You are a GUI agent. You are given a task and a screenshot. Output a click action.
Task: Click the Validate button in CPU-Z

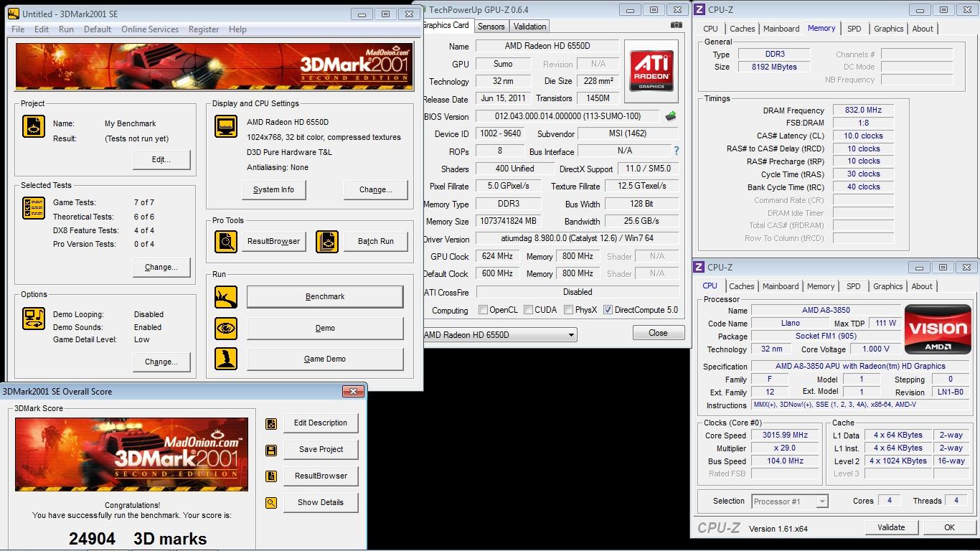coord(891,527)
